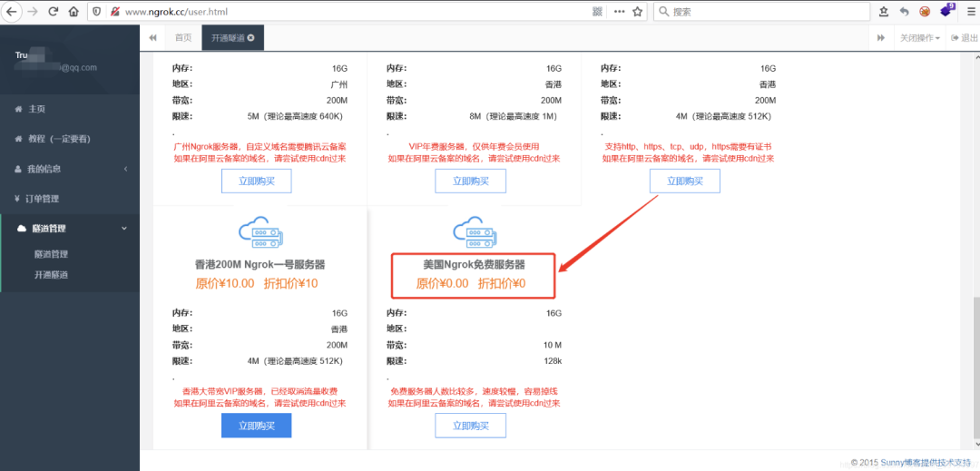Click the cloud server icon above 美国Ngrok免费服务器
The image size is (980, 471).
tap(474, 231)
